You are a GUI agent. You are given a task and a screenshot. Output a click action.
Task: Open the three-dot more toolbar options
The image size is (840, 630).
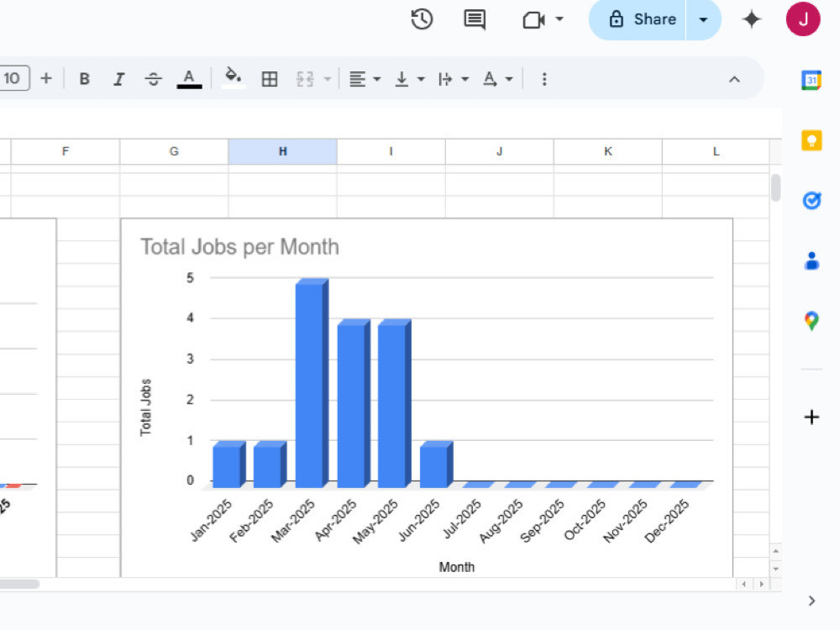point(544,79)
